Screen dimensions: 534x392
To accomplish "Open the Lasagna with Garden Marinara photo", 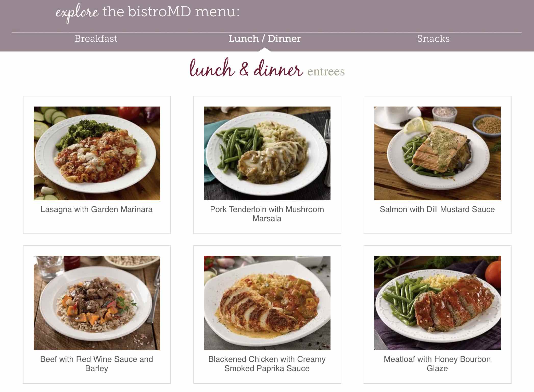I will coord(97,153).
